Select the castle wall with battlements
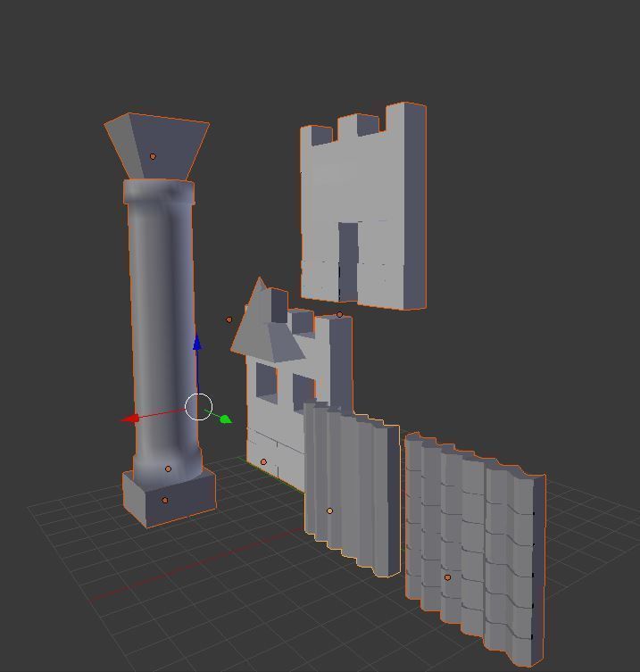 [x=363, y=206]
